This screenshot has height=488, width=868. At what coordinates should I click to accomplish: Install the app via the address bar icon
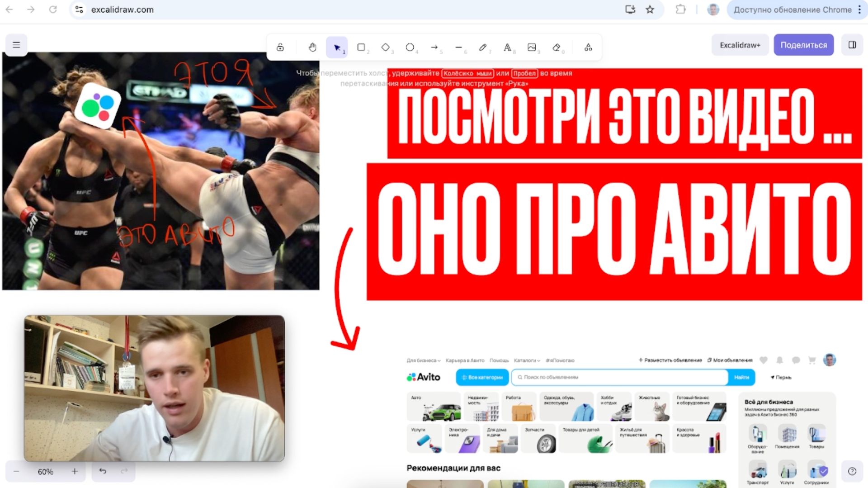[x=630, y=9]
